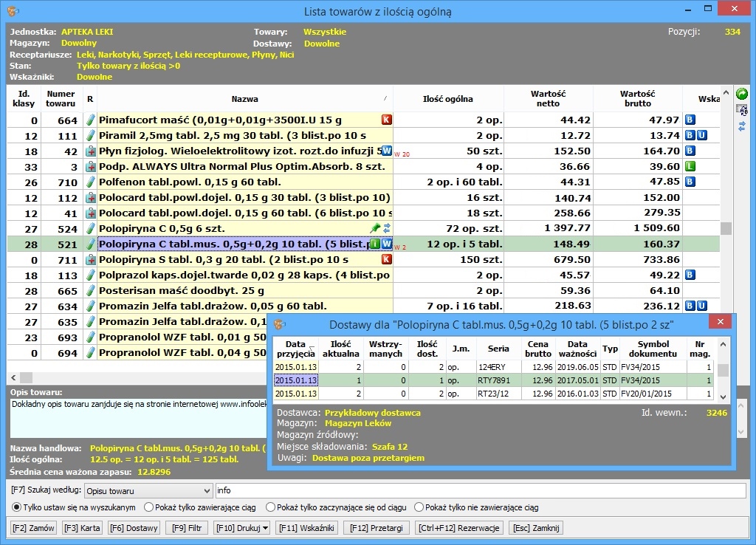
Task: Sort deliveries by 'Data ważności' column header
Action: point(577,349)
